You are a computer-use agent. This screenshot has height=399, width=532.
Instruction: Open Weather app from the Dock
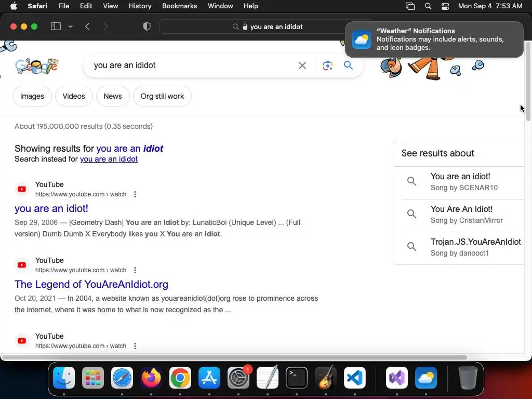tap(426, 378)
